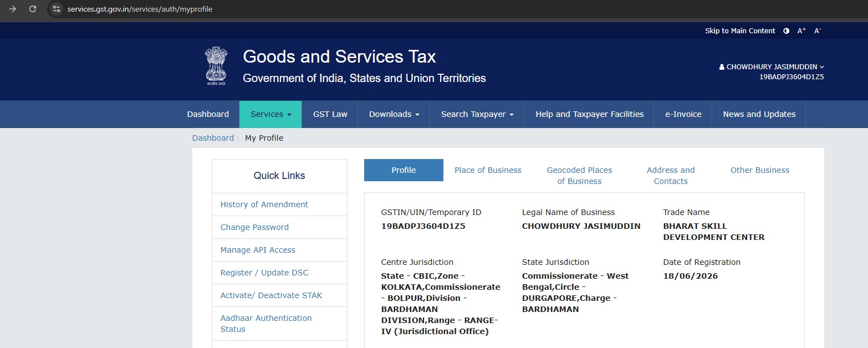Select the Profile tab
868x348 pixels.
coord(404,170)
